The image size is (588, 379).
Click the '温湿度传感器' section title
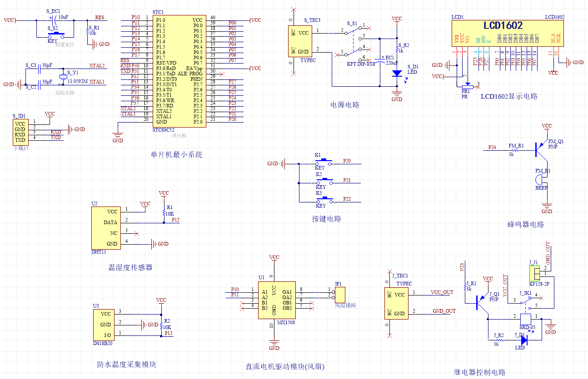(x=130, y=267)
